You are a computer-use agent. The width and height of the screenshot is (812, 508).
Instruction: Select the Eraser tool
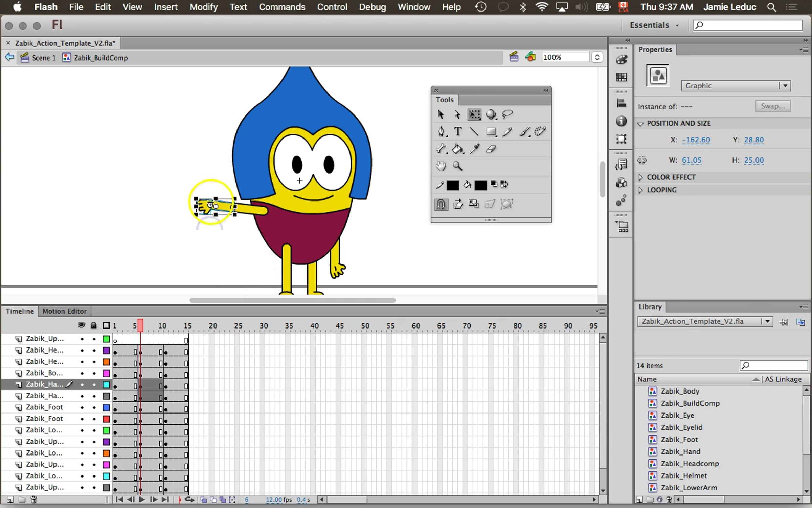(x=491, y=149)
